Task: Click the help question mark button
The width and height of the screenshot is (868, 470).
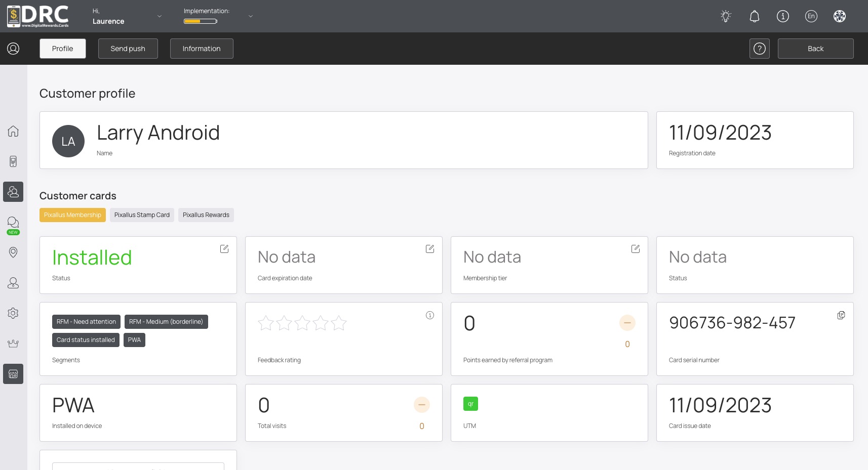Action: (x=759, y=49)
